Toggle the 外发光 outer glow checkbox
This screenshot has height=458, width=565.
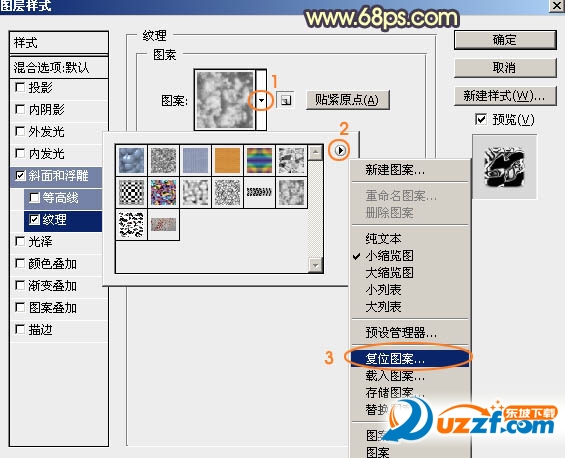(20, 131)
